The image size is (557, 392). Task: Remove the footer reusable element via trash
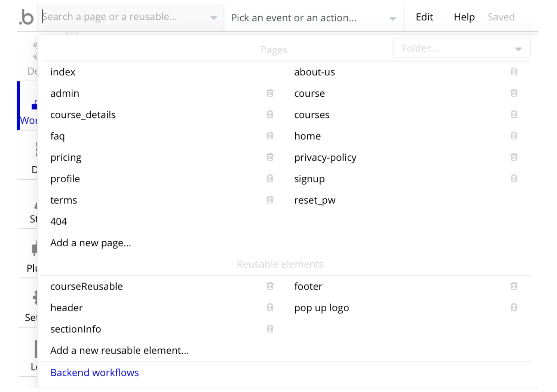point(514,286)
